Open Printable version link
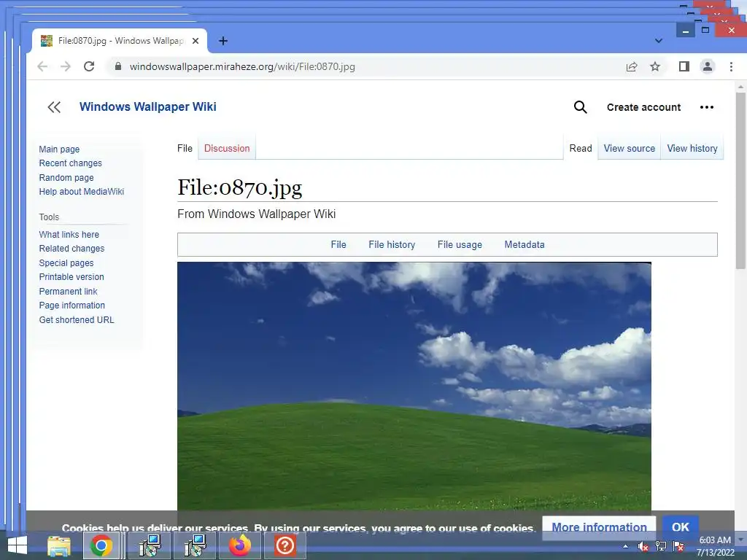The image size is (747, 560). 71,276
